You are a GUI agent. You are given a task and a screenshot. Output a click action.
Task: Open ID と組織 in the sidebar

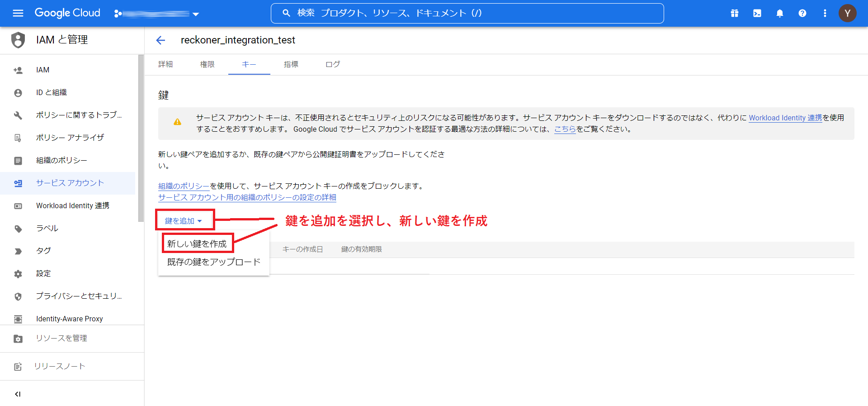tap(68, 93)
